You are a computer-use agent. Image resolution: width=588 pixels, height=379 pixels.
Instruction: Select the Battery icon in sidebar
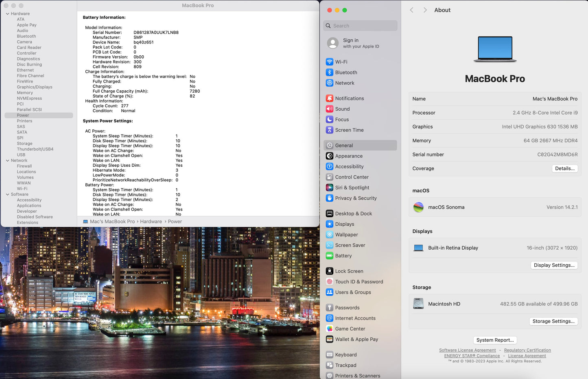(x=330, y=256)
